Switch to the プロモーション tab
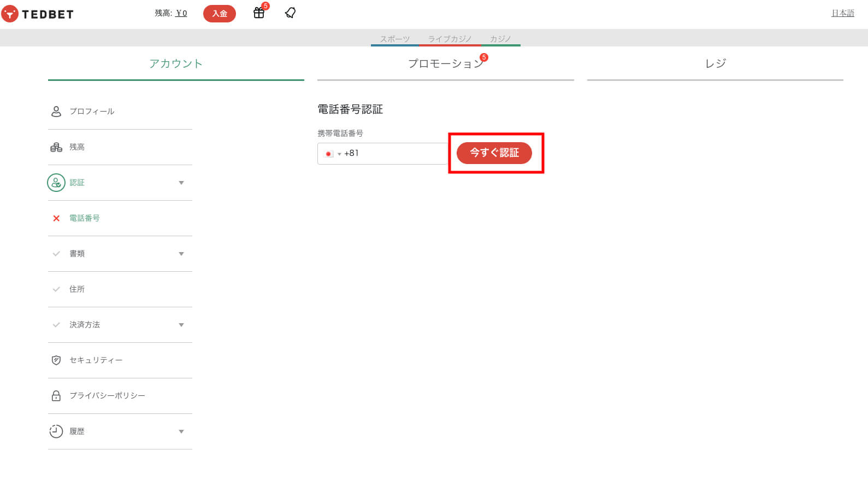This screenshot has width=868, height=479. (x=446, y=64)
